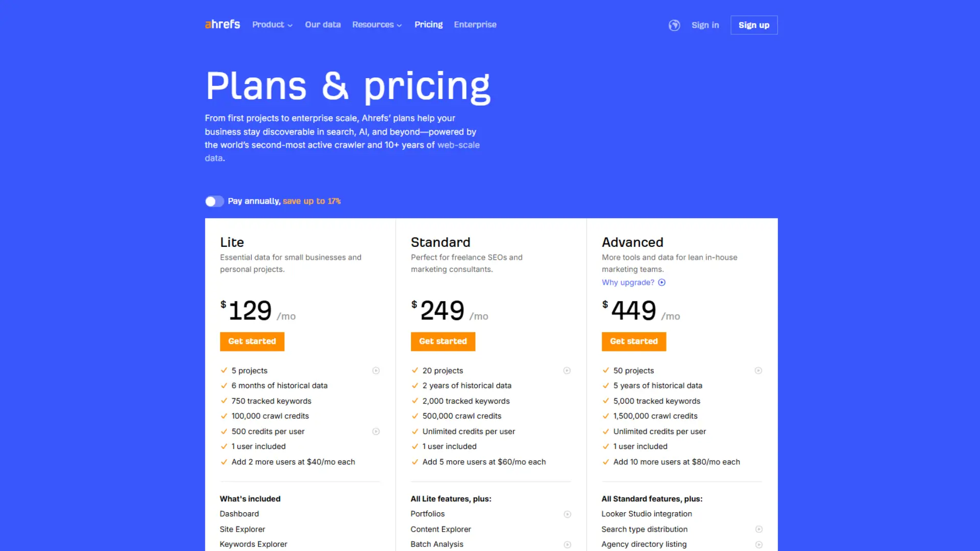Click the info icon next to Portfolios

(567, 514)
